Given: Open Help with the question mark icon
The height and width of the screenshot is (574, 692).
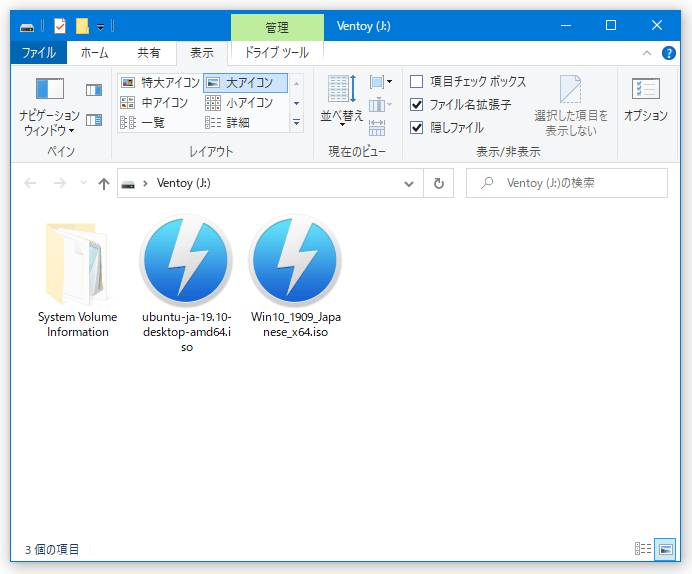Looking at the screenshot, I should click(x=669, y=53).
